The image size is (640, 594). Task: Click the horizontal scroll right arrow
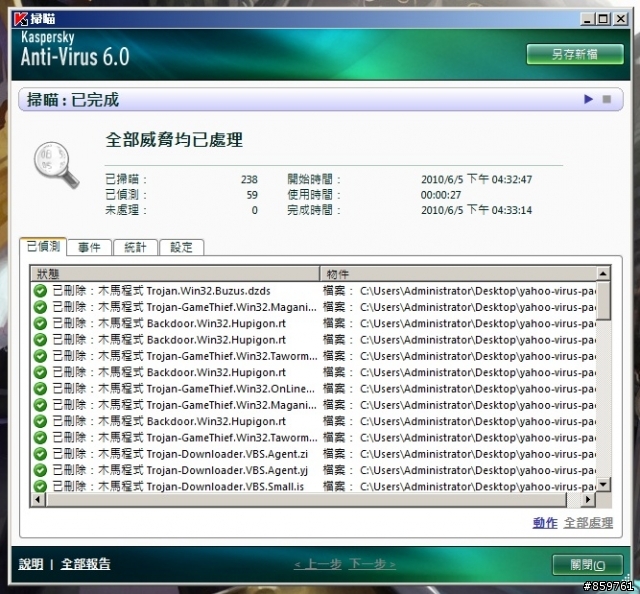click(x=588, y=499)
